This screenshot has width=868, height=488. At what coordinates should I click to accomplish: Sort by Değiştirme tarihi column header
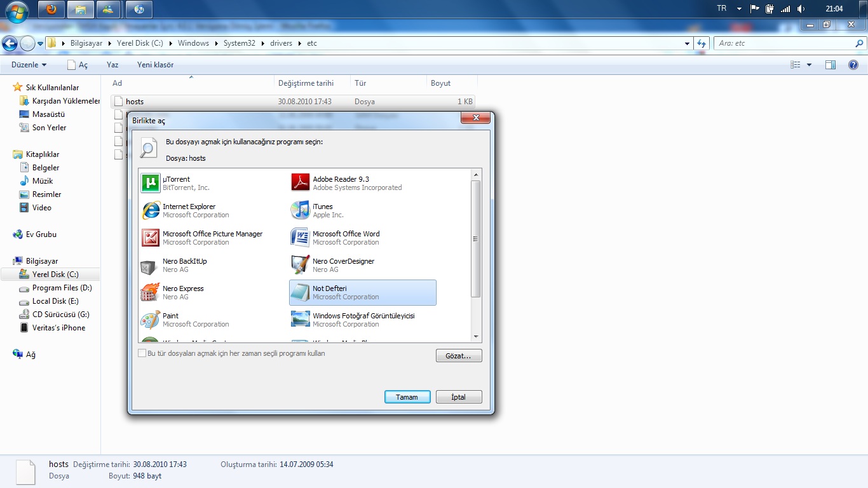coord(313,83)
